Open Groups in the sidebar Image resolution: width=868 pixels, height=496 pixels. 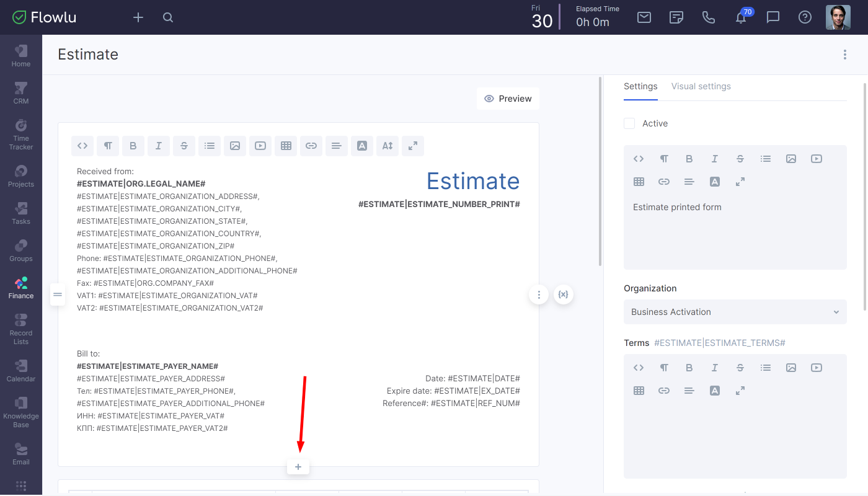(x=21, y=250)
